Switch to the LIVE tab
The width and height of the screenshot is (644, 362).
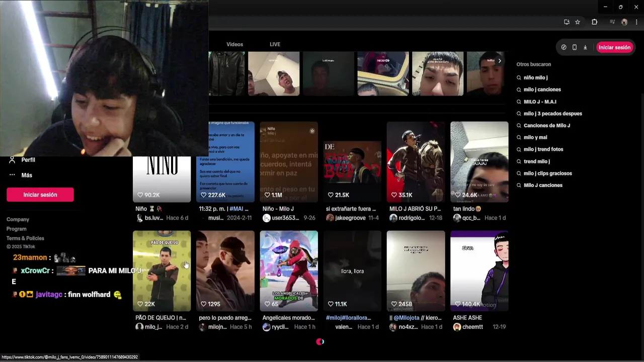(x=275, y=44)
